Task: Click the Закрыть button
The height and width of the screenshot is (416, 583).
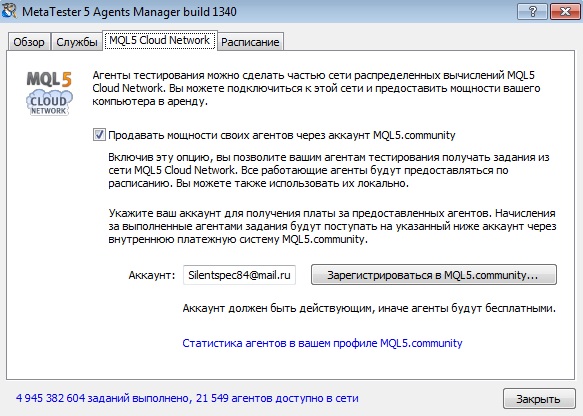Action: click(538, 399)
